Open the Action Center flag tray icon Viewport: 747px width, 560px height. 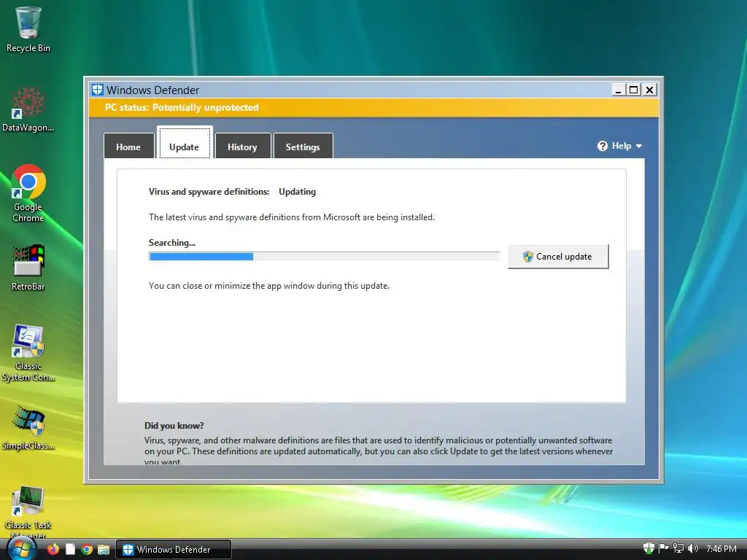coord(663,548)
